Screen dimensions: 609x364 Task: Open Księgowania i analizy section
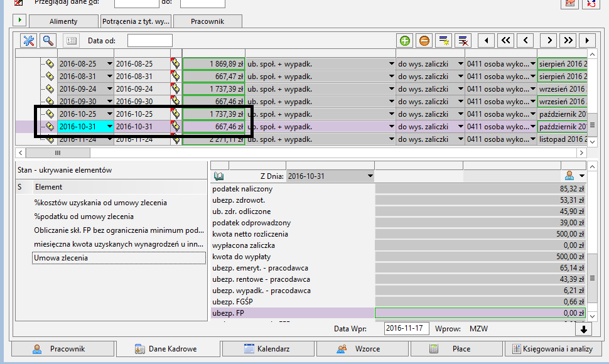552,349
